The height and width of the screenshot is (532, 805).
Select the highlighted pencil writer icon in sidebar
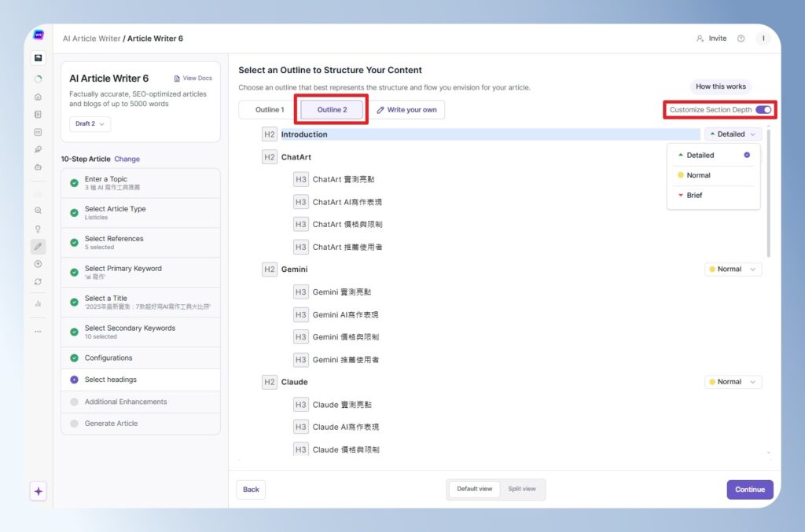pyautogui.click(x=38, y=246)
